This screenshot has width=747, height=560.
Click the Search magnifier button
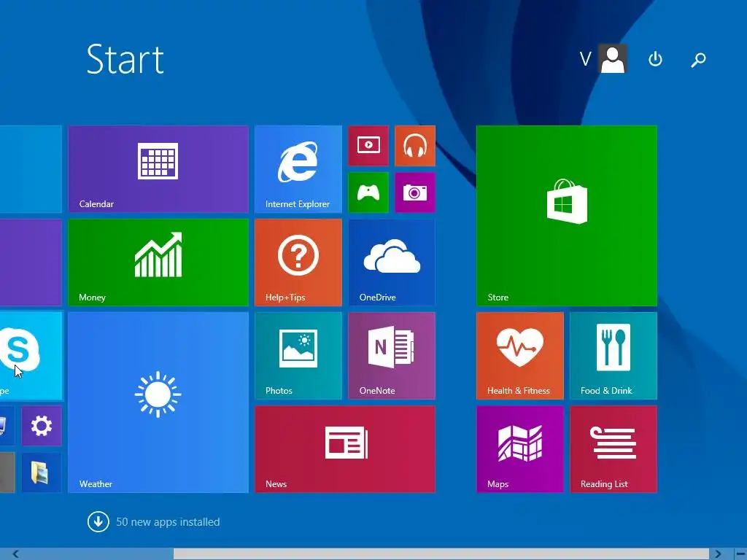click(698, 60)
